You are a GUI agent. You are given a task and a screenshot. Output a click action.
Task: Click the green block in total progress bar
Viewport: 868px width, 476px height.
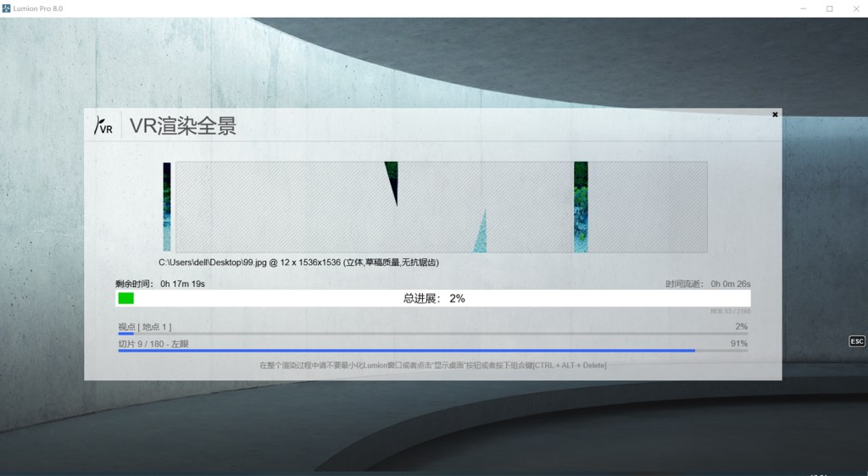coord(126,298)
